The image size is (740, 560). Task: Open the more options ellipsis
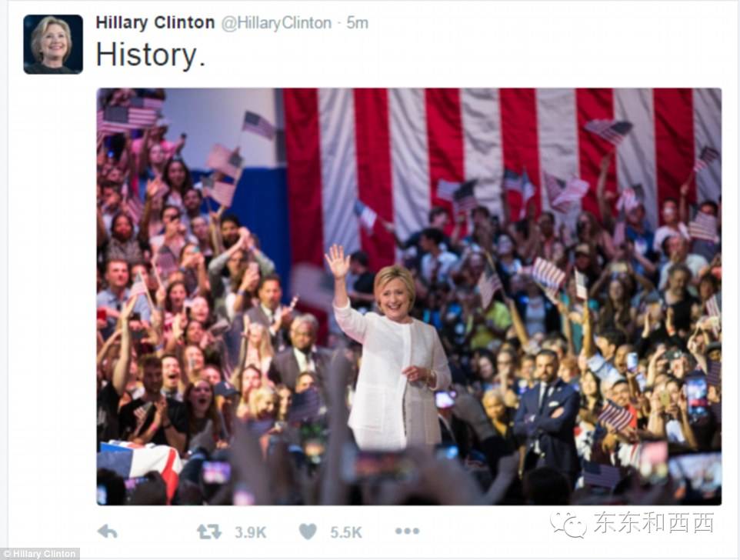407,532
